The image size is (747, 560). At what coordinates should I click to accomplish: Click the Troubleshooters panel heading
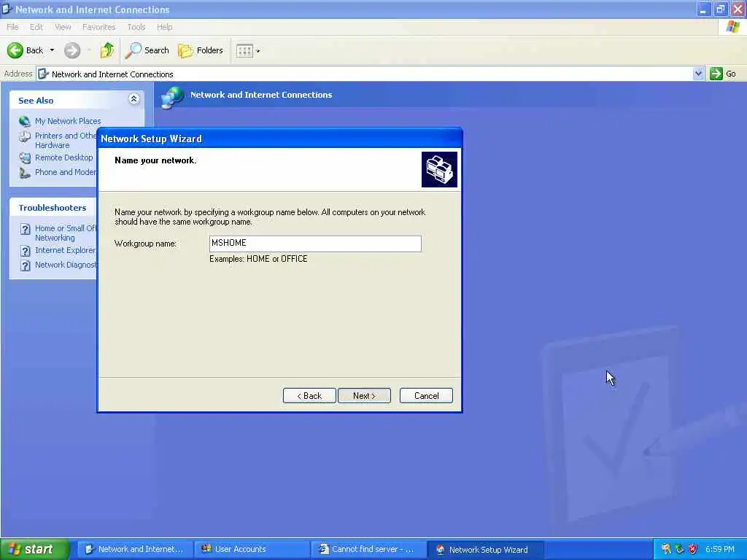[x=53, y=208]
